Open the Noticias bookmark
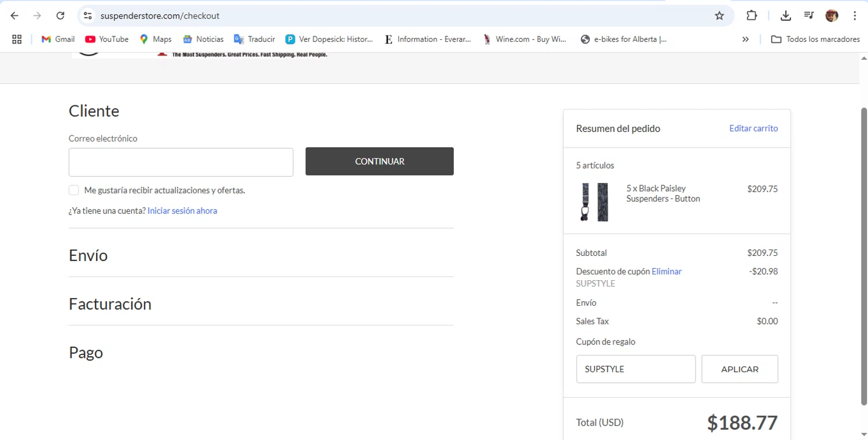This screenshot has width=868, height=440. pyautogui.click(x=203, y=39)
